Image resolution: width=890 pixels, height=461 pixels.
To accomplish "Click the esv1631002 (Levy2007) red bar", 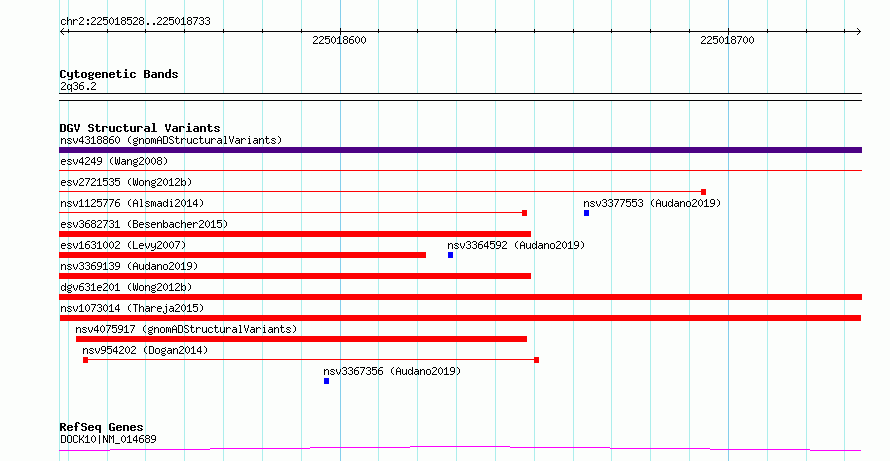I will point(242,255).
